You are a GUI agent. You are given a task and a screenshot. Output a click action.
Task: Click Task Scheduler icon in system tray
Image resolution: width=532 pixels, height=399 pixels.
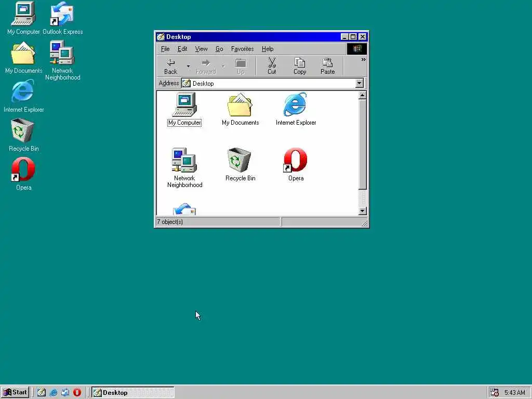pyautogui.click(x=495, y=393)
